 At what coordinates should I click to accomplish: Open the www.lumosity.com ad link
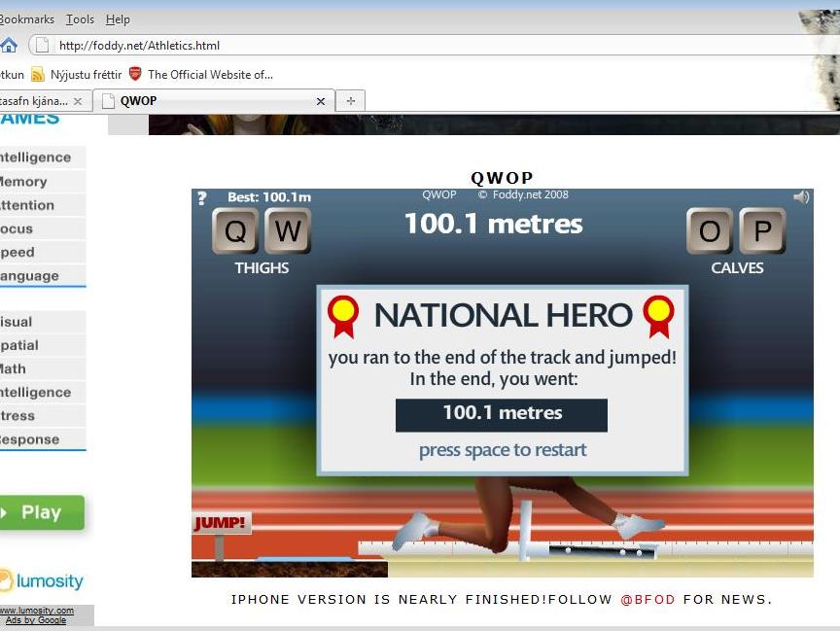click(x=36, y=611)
